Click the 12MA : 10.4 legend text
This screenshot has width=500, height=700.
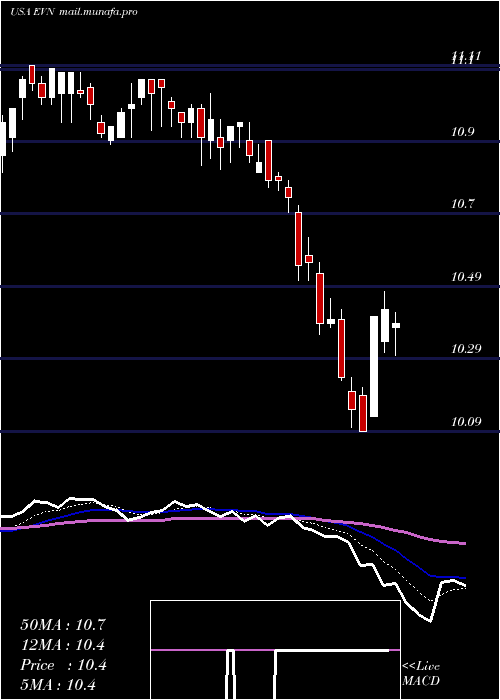(x=63, y=645)
